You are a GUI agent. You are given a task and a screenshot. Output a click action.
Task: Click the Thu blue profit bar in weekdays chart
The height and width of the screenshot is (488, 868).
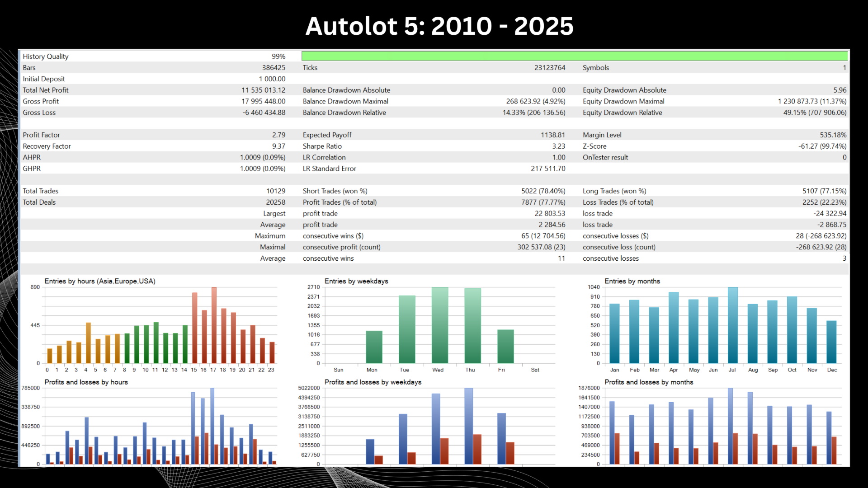pos(468,426)
